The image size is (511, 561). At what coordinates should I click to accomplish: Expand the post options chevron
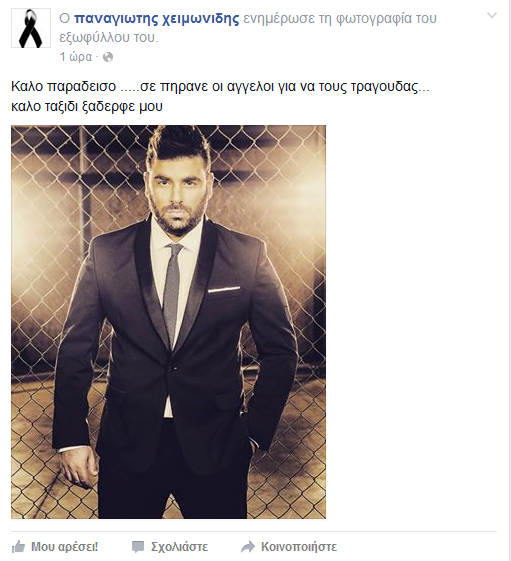[x=492, y=15]
